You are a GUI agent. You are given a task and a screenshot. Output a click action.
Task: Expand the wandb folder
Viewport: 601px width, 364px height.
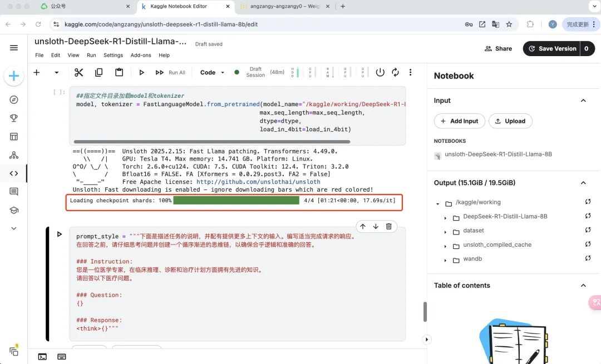point(445,260)
